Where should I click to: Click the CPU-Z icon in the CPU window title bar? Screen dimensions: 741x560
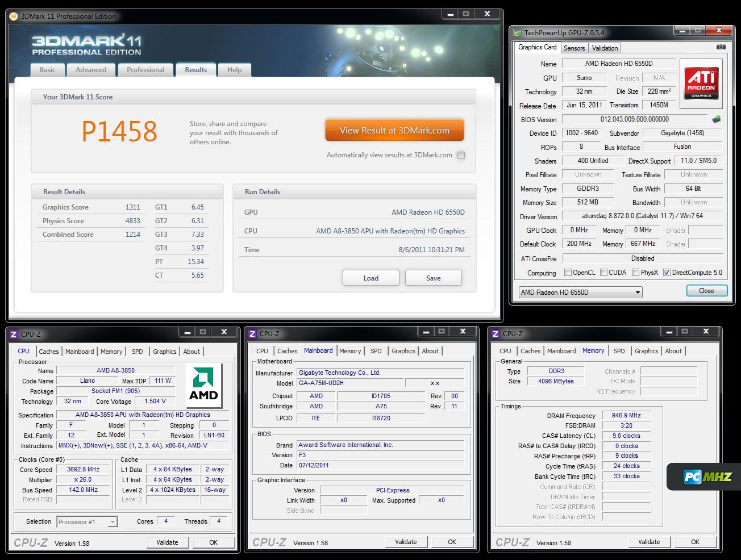tap(14, 335)
